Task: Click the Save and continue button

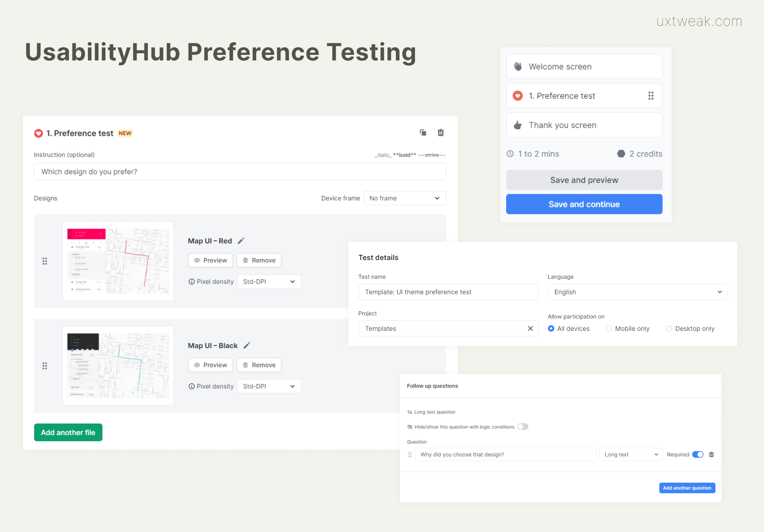Action: (584, 204)
